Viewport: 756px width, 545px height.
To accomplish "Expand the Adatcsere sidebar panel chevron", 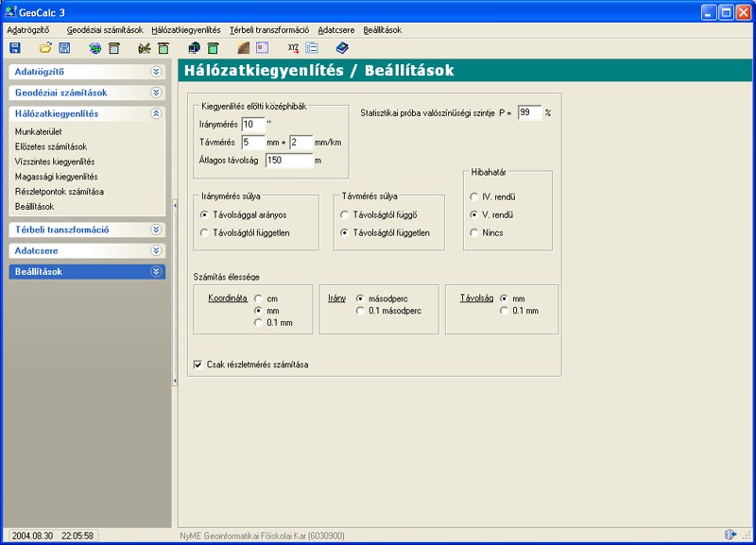I will coord(156,250).
